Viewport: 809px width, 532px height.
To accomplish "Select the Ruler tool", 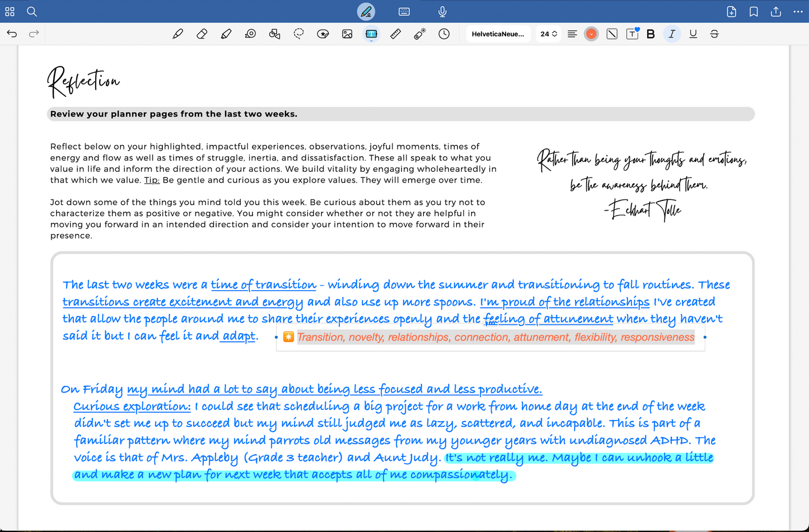I will click(396, 34).
